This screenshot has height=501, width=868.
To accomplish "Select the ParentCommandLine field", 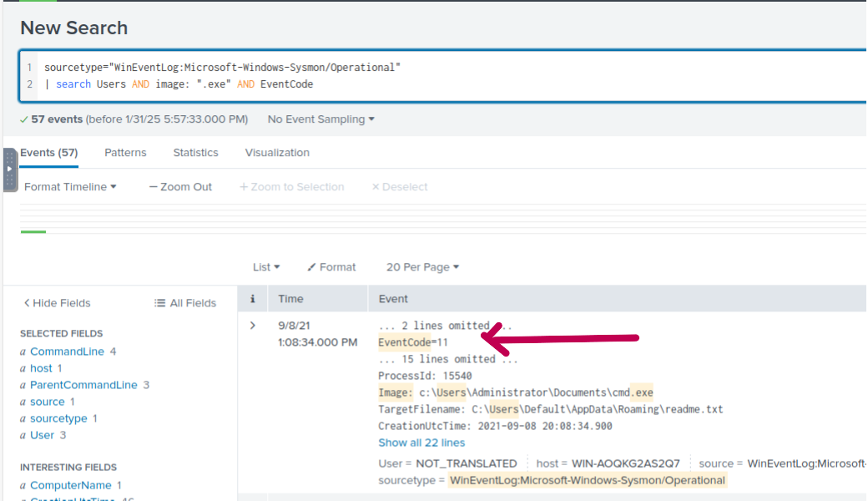I will (83, 385).
